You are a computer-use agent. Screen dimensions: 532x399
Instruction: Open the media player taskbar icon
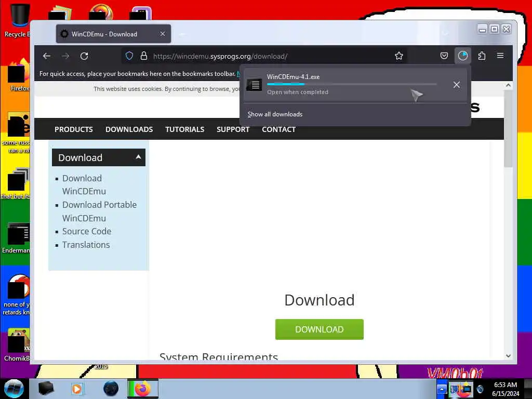77,389
